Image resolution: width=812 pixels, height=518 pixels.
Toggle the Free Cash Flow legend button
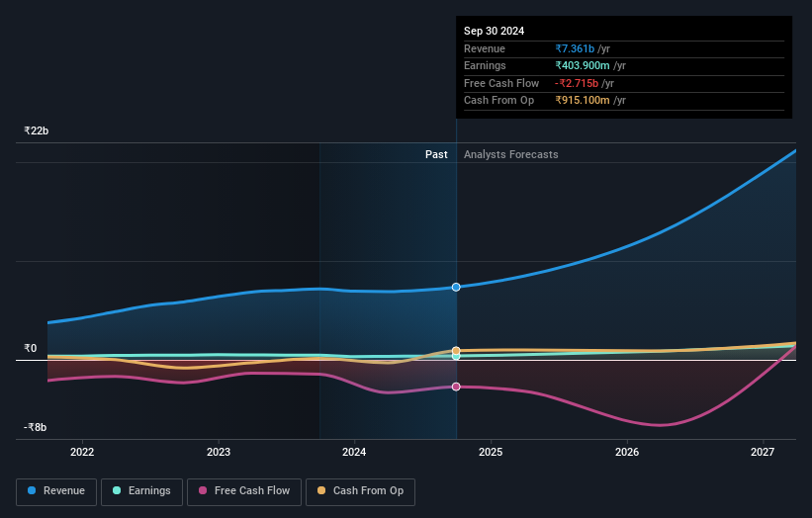tap(244, 491)
